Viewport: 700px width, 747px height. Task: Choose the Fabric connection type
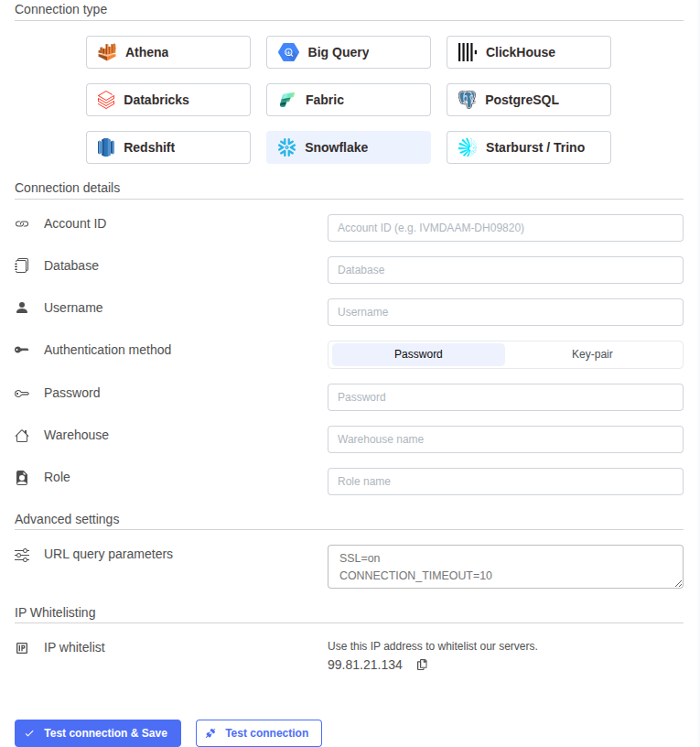click(x=348, y=100)
